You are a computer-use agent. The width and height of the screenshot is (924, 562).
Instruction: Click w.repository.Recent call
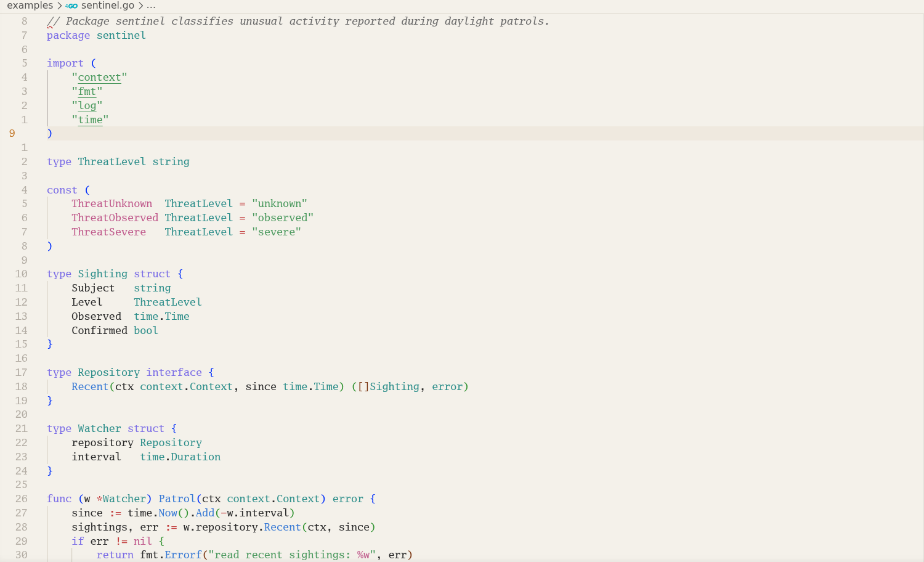(x=242, y=527)
